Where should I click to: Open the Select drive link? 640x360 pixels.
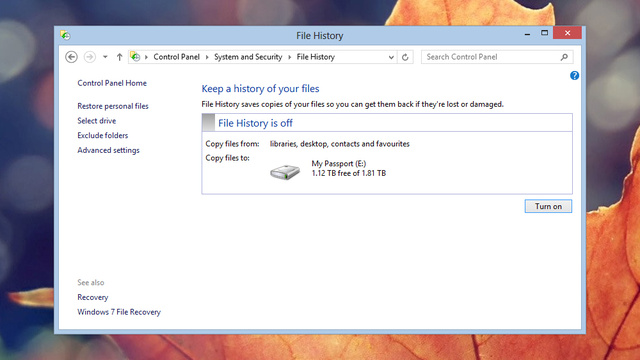97,121
